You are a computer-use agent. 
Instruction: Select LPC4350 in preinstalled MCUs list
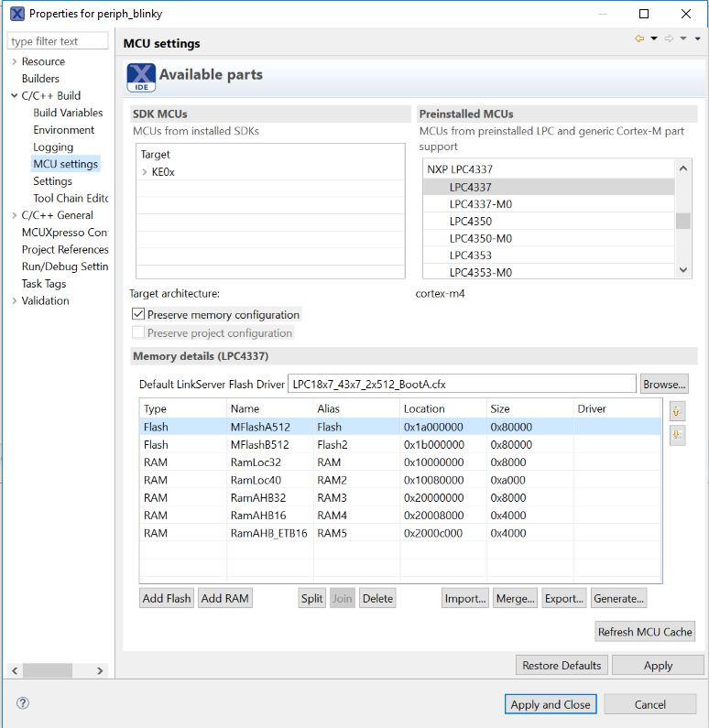471,221
